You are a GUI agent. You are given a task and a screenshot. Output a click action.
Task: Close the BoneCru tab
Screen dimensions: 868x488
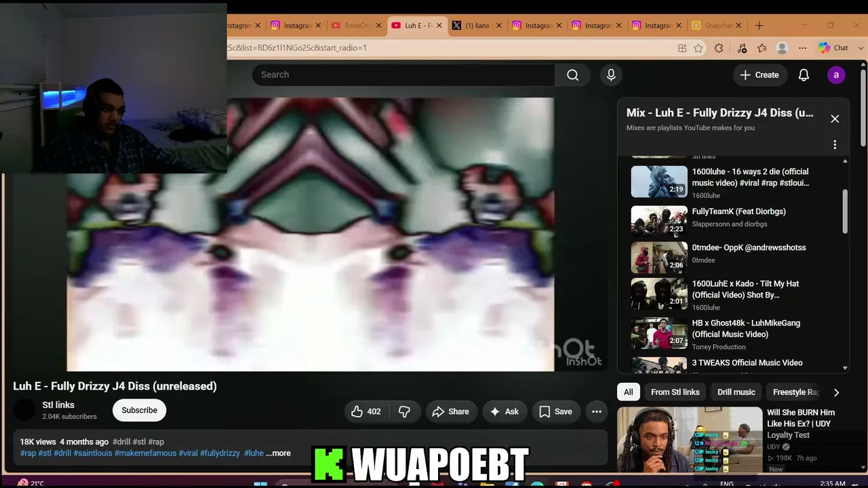pyautogui.click(x=378, y=26)
